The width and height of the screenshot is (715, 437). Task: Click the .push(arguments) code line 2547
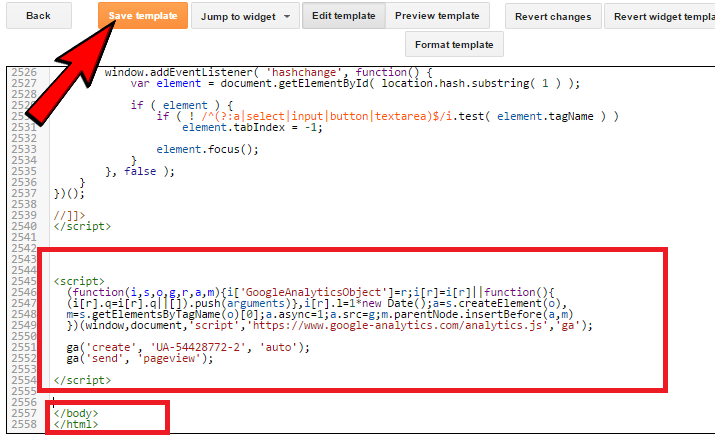(316, 303)
